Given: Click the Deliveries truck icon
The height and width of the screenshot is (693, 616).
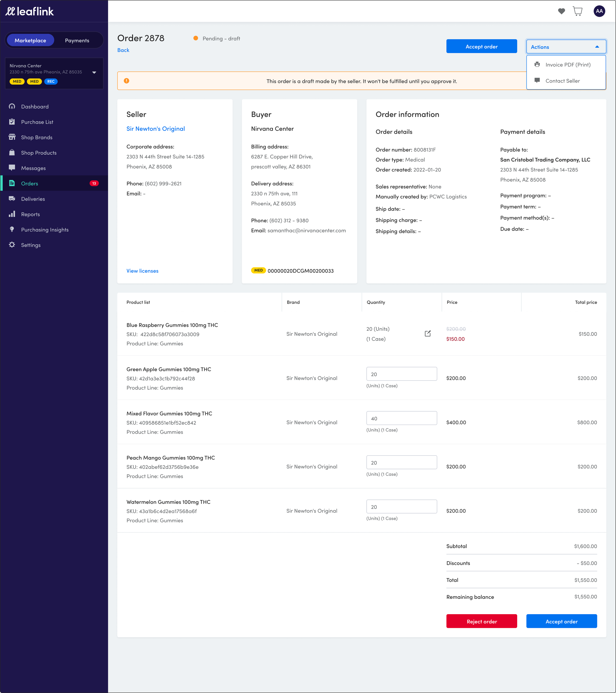Looking at the screenshot, I should [x=12, y=199].
